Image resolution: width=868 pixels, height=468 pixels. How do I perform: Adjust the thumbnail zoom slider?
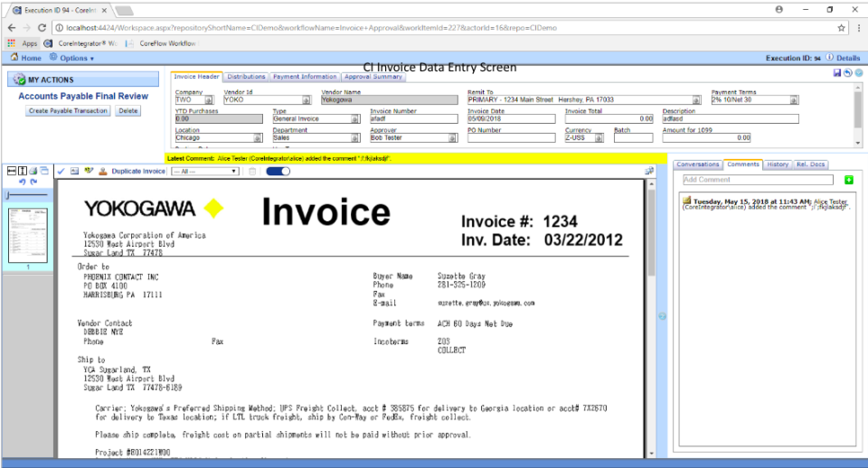pyautogui.click(x=26, y=195)
